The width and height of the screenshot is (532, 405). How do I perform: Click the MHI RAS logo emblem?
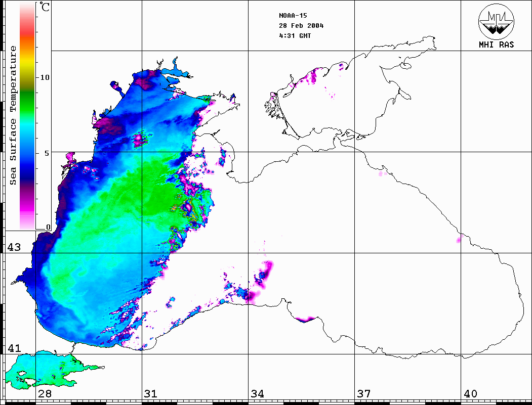(497, 21)
